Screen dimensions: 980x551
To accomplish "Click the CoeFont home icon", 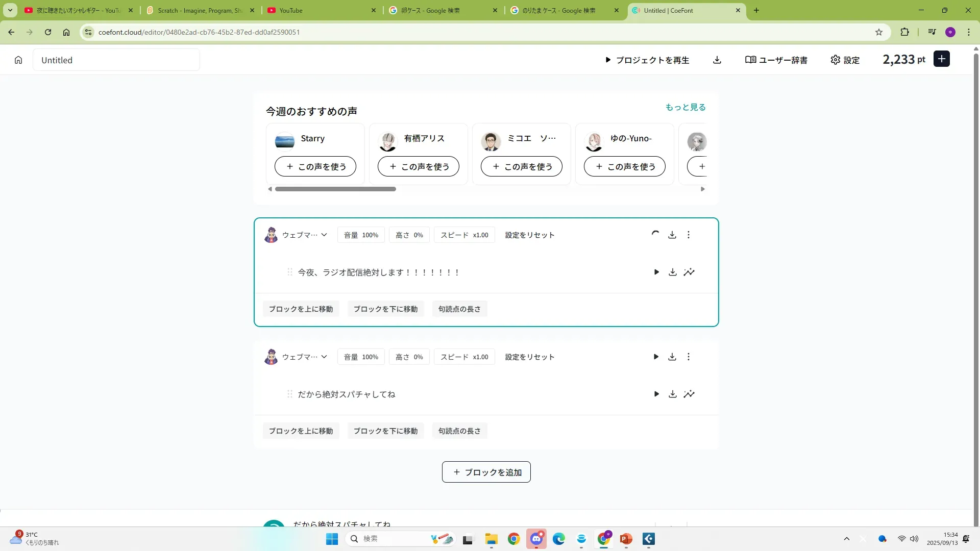I will click(x=18, y=60).
